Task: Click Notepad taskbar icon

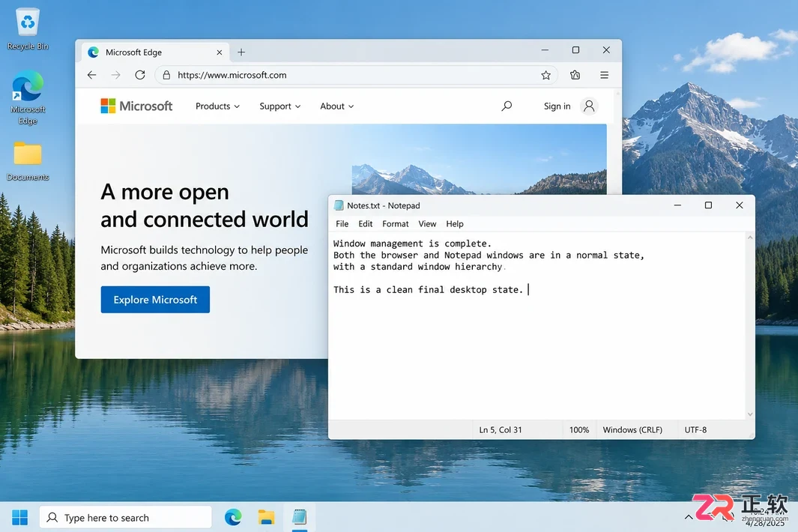Action: point(299,517)
